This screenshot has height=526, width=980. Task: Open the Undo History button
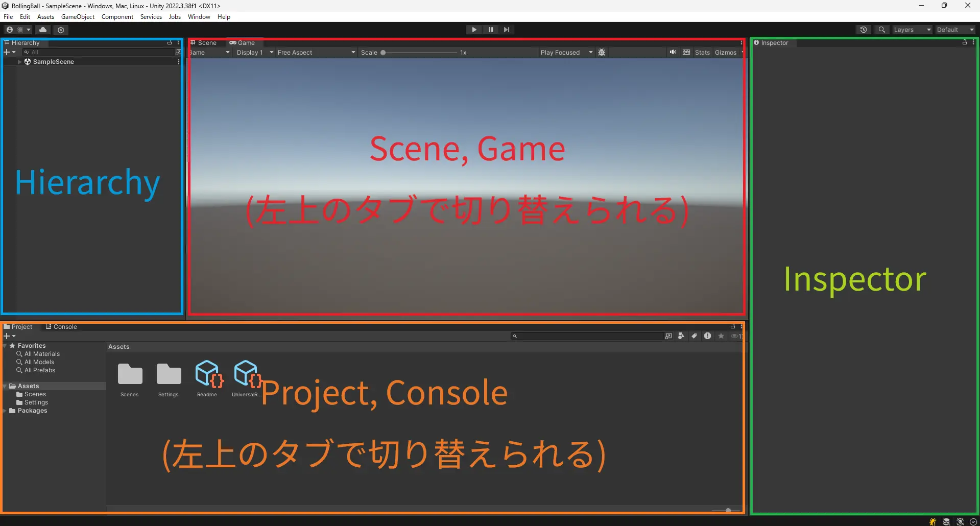pos(863,30)
